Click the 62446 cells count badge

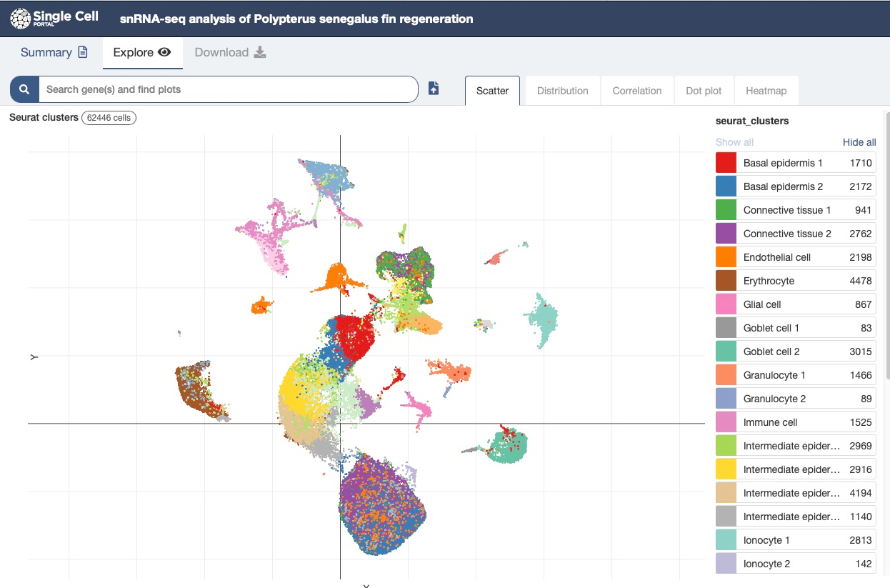tap(109, 118)
